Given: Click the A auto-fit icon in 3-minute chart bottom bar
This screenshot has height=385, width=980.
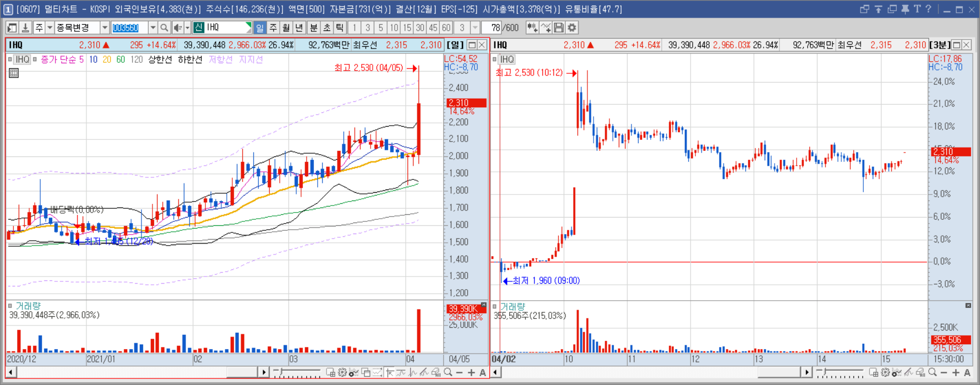Looking at the screenshot, I should (x=967, y=373).
